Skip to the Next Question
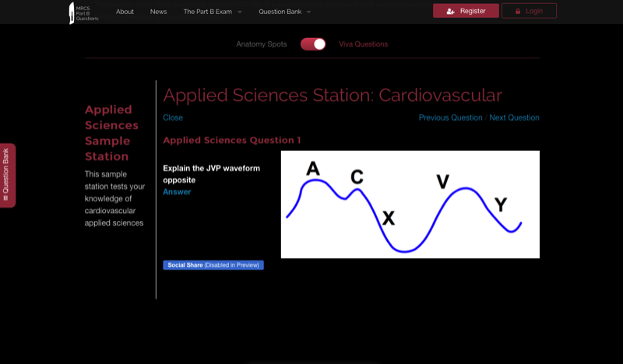 (514, 118)
